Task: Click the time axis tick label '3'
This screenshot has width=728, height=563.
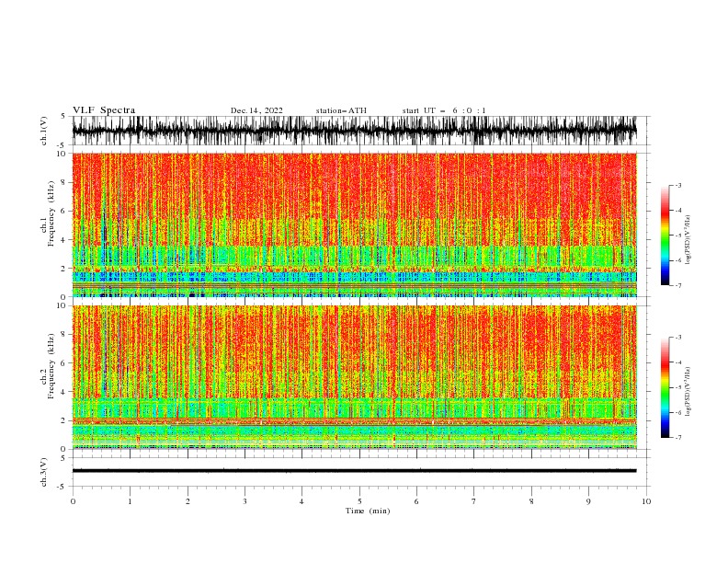Action: (245, 501)
